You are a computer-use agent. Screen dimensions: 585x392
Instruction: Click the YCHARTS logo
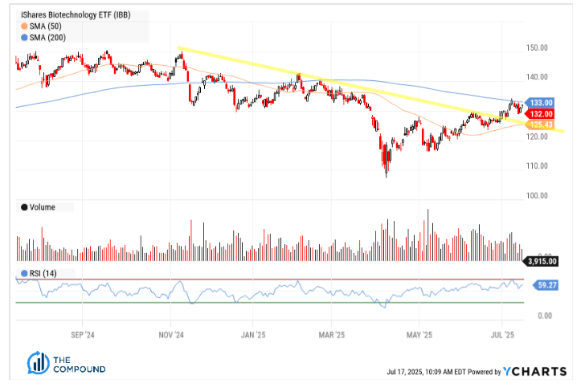pyautogui.click(x=534, y=372)
